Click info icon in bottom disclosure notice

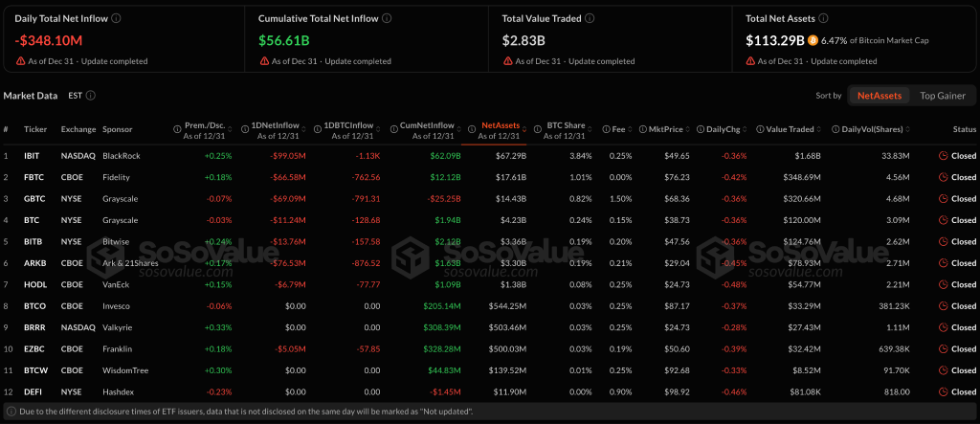tap(11, 412)
